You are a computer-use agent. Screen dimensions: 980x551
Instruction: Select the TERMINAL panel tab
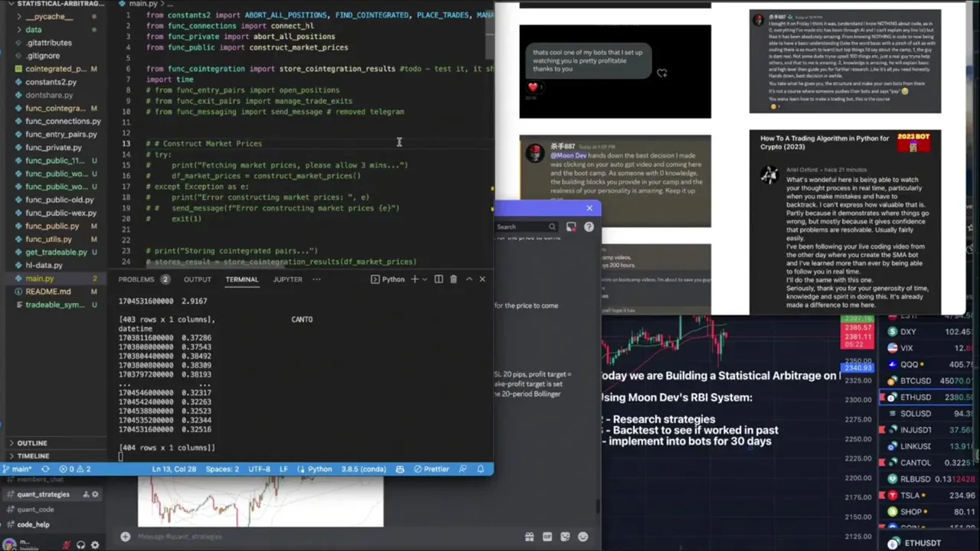click(x=241, y=279)
